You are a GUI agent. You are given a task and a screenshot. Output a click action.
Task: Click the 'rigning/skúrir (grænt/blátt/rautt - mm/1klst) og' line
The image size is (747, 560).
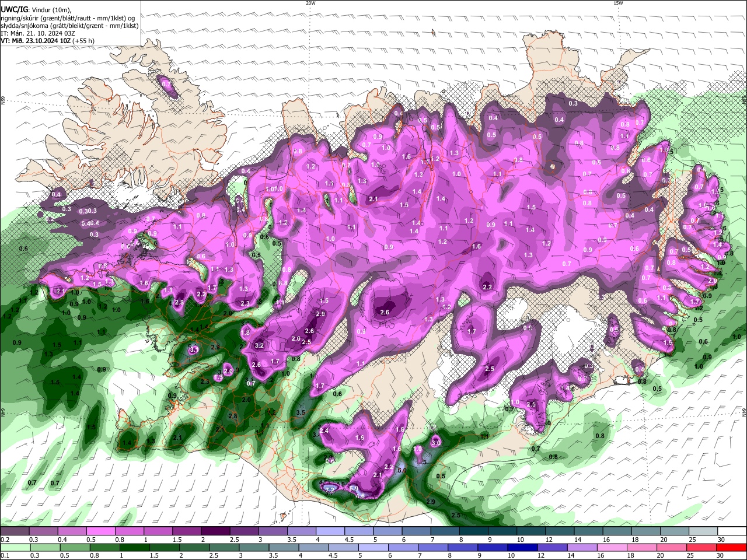[68, 17]
